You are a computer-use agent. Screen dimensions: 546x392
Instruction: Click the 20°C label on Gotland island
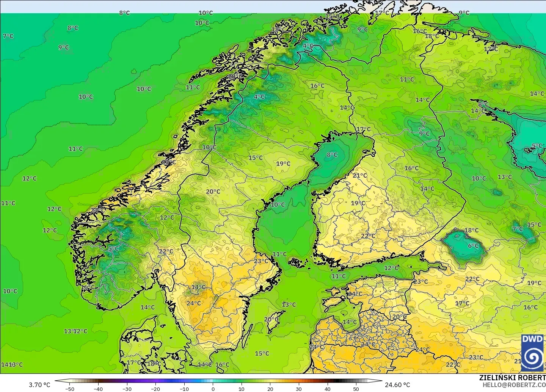[271, 319]
